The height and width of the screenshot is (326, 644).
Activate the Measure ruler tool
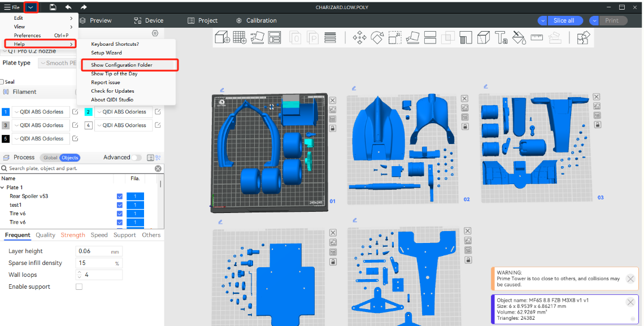(537, 38)
